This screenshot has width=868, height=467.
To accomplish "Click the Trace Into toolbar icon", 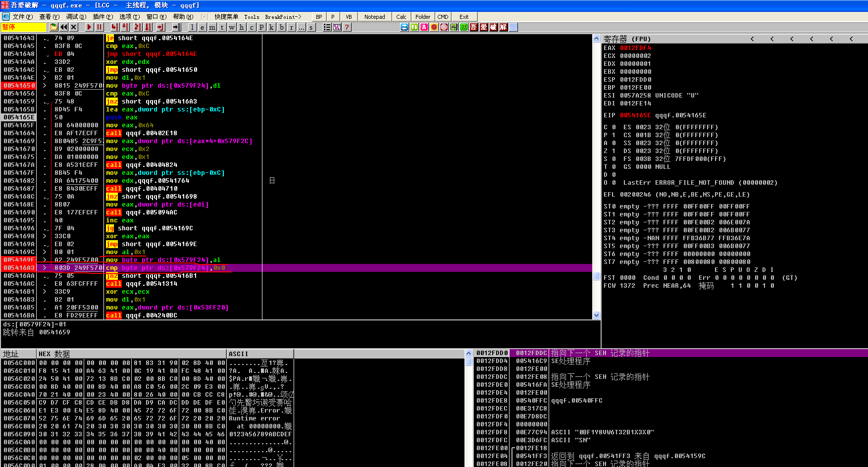I will click(x=138, y=27).
